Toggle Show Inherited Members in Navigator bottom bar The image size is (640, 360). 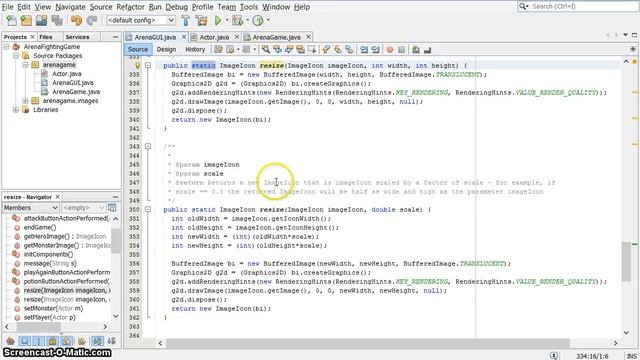coord(10,341)
